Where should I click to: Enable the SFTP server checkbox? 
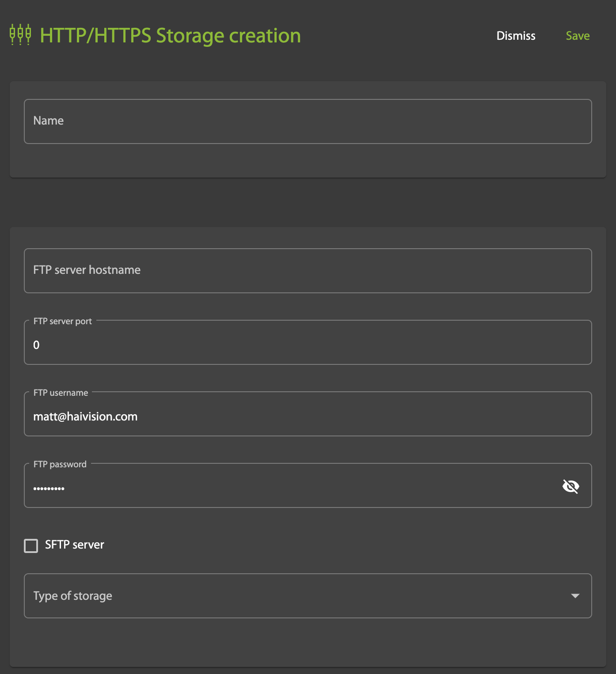point(31,546)
